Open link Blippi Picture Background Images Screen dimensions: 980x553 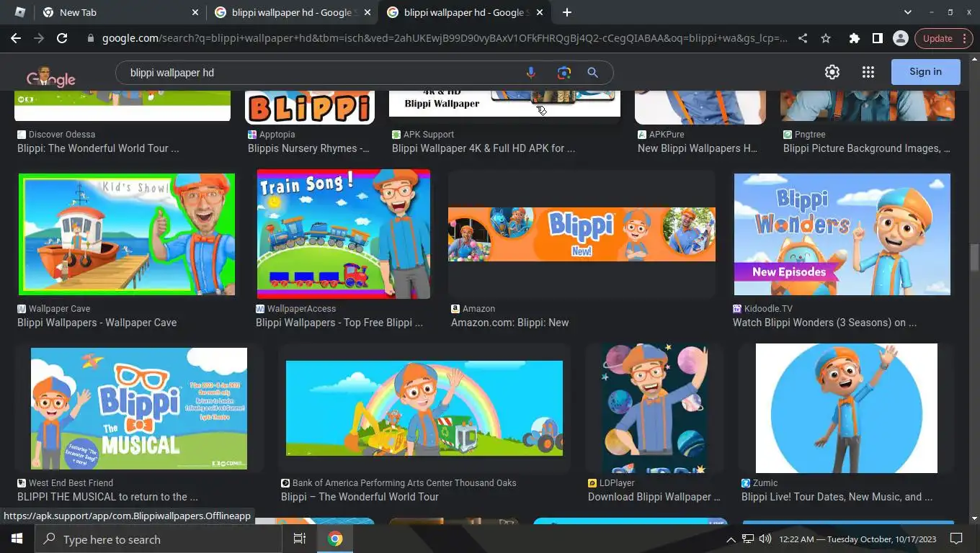867,148
